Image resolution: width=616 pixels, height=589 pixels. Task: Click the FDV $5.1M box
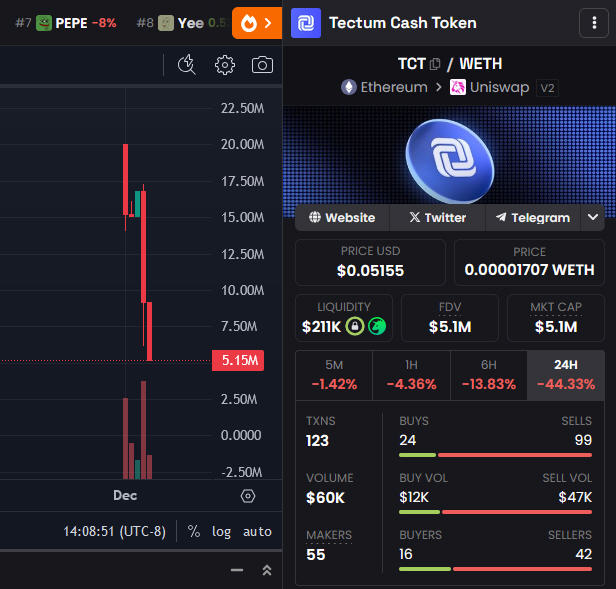click(x=450, y=318)
